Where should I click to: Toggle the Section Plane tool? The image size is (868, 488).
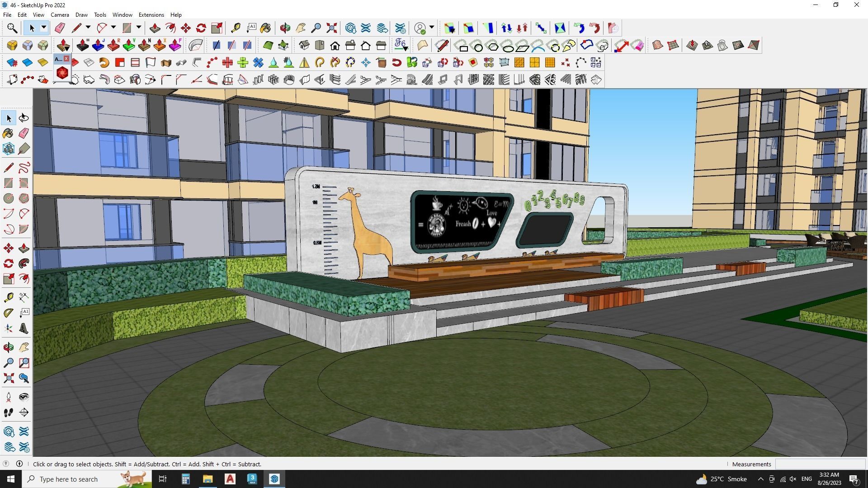click(x=24, y=413)
